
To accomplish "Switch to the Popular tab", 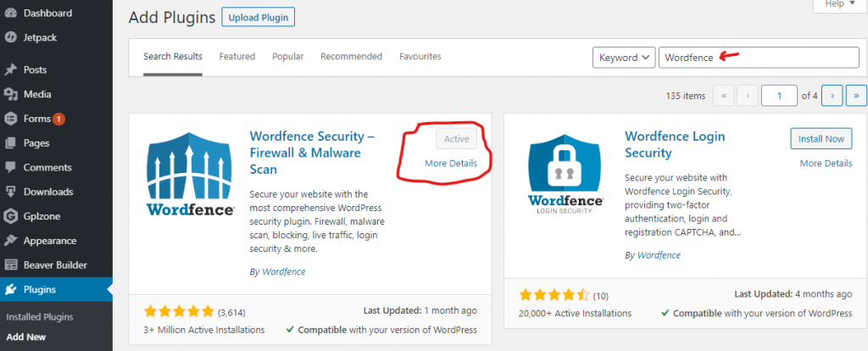I will coord(288,57).
